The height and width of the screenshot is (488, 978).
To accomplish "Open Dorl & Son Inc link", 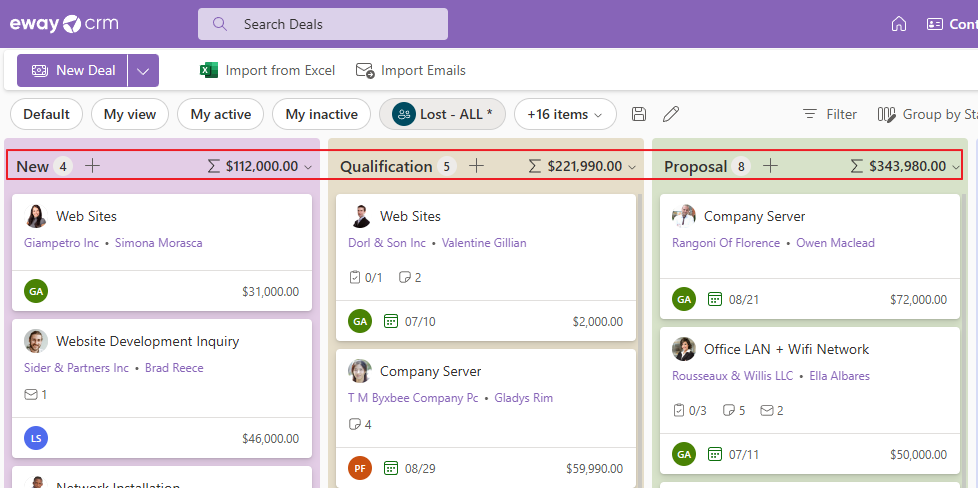I will [387, 243].
